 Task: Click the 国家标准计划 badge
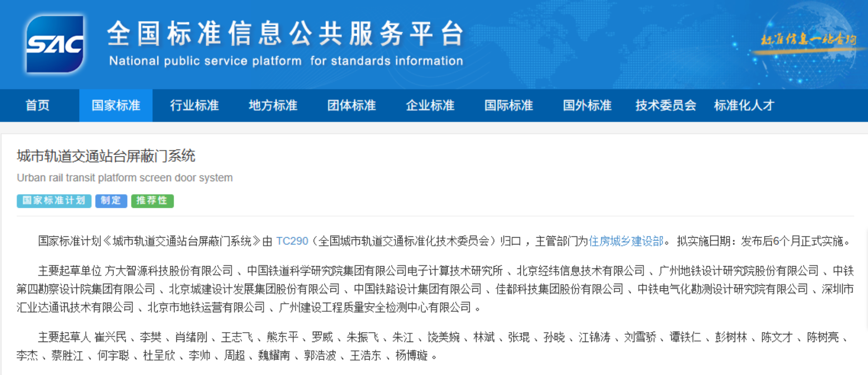pyautogui.click(x=54, y=201)
